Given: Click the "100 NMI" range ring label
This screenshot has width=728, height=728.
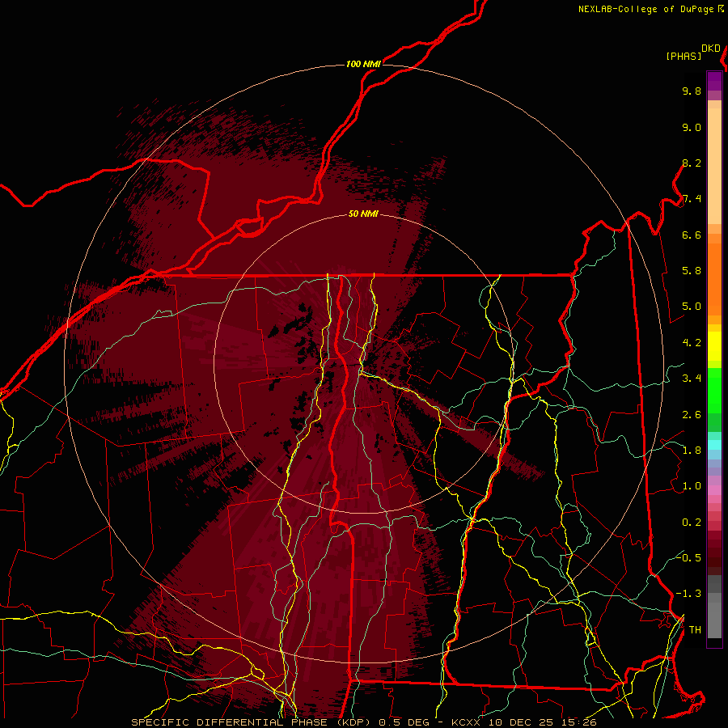Looking at the screenshot, I should tap(363, 64).
